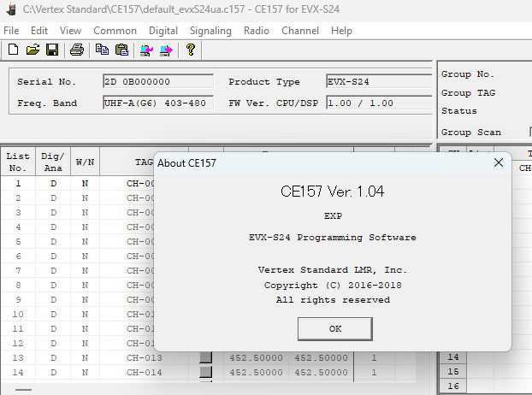This screenshot has width=532, height=395.
Task: Print using the printer icon
Action: [x=77, y=50]
